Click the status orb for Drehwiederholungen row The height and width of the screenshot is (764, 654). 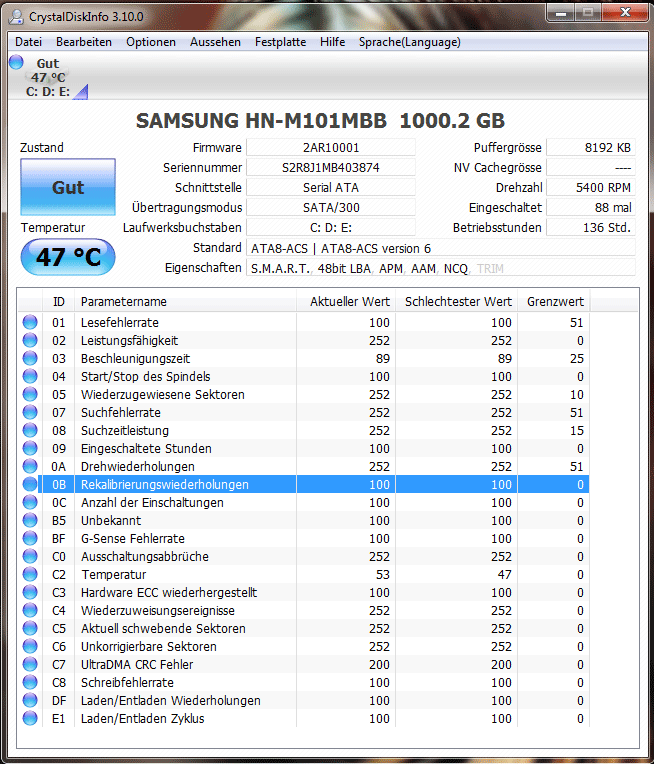pyautogui.click(x=30, y=466)
